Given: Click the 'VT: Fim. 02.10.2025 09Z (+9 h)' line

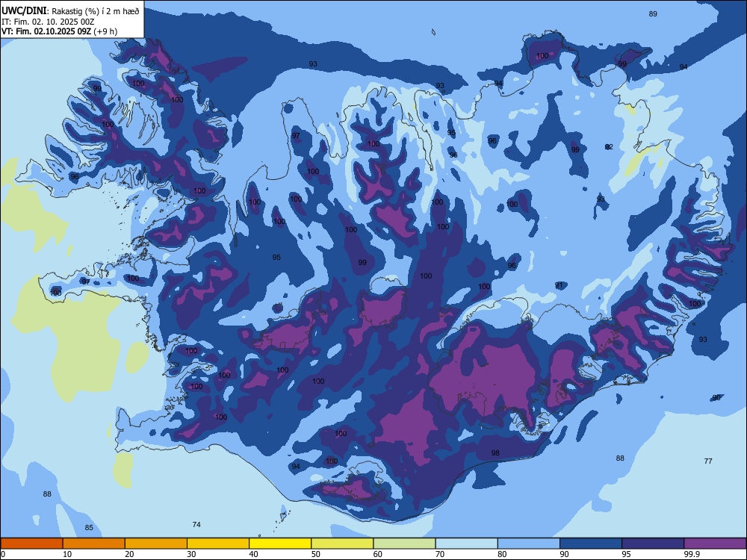Looking at the screenshot, I should click(59, 31).
